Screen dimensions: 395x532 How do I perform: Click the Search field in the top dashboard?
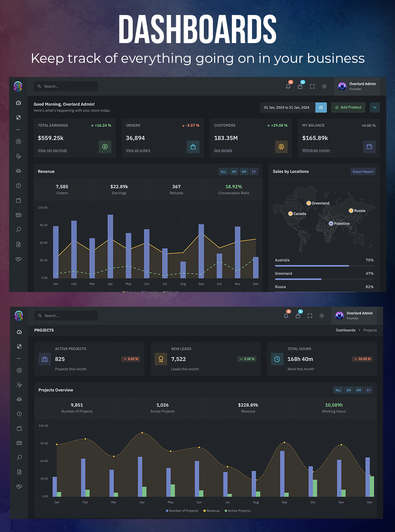[66, 86]
